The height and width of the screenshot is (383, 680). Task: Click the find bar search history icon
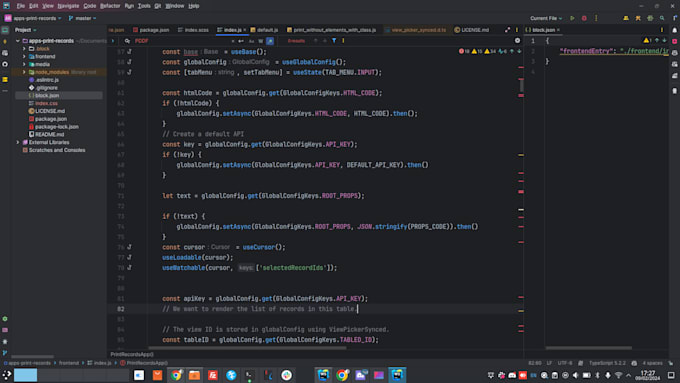pyautogui.click(x=127, y=41)
